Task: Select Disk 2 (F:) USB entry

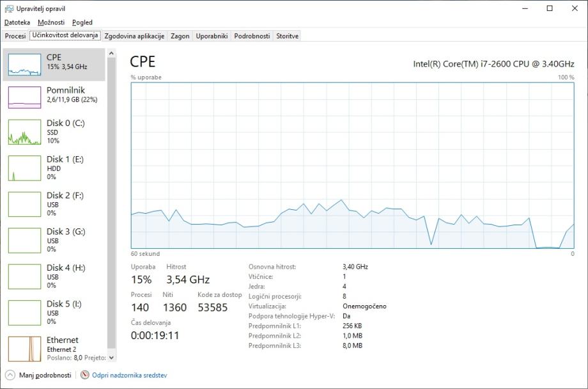Action: [24, 204]
